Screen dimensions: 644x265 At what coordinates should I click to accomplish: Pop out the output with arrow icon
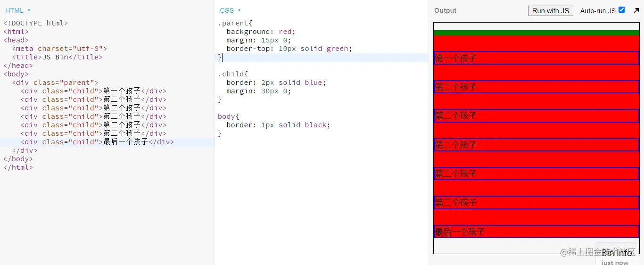[636, 10]
